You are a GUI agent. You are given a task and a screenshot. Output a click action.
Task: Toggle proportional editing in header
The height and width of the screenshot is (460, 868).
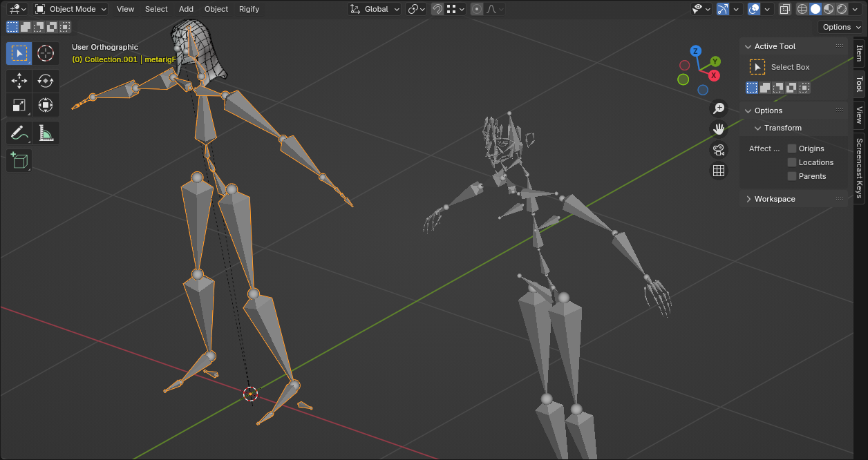(477, 9)
